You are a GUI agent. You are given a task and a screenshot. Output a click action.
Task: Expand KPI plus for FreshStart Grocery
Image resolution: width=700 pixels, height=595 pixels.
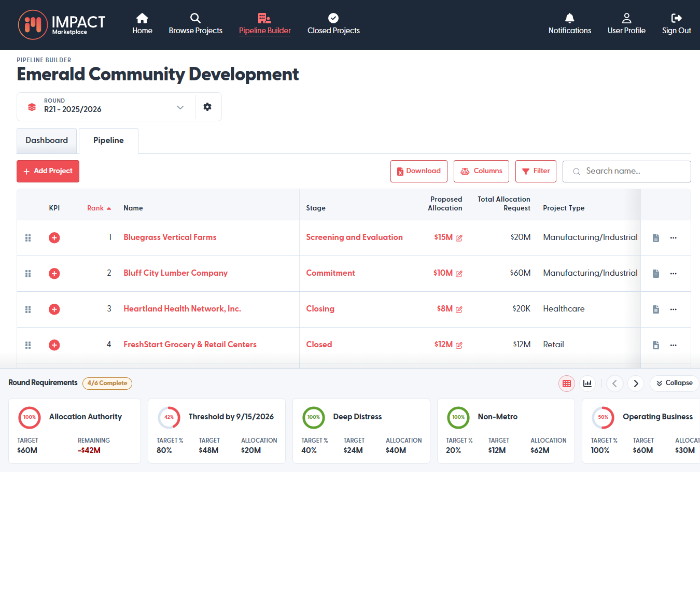pos(54,345)
